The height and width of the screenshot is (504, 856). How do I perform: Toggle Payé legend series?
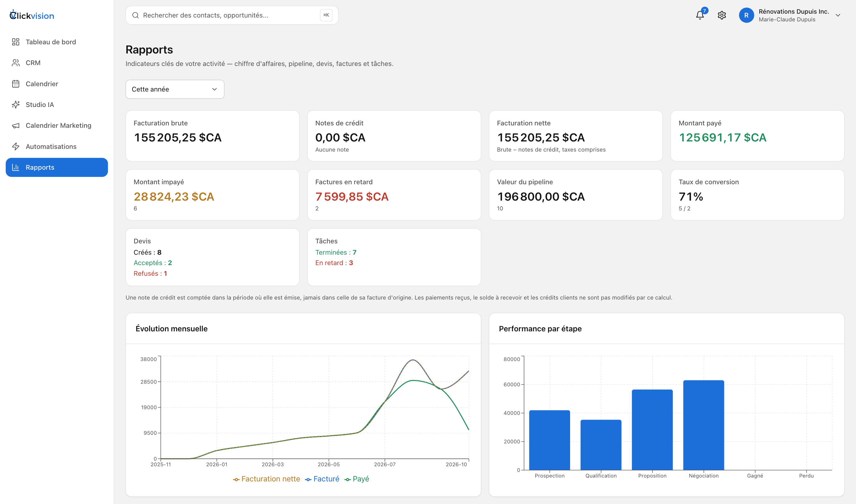click(357, 479)
